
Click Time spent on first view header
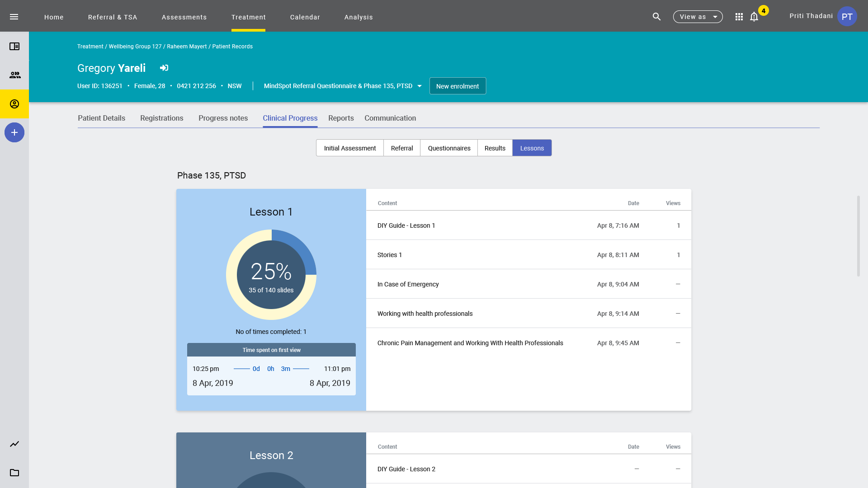(271, 350)
